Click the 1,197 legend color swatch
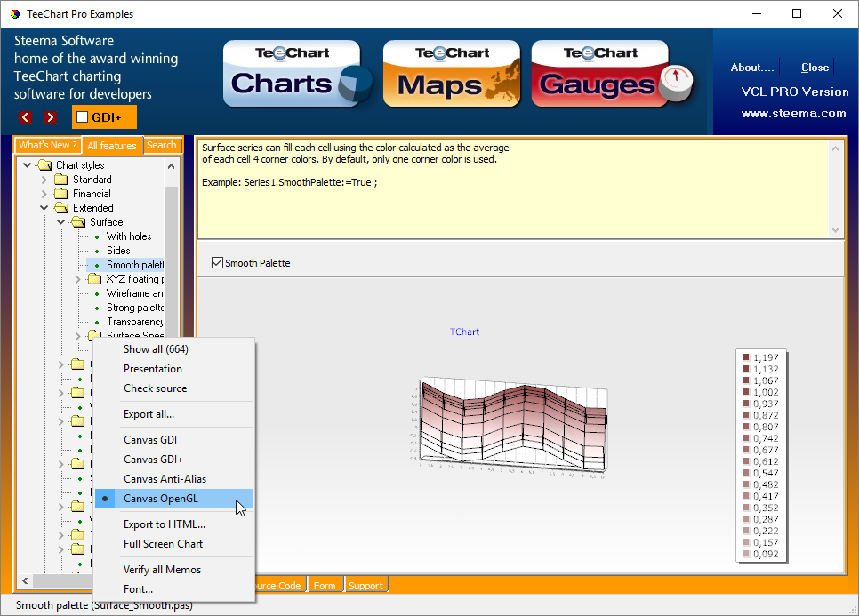Screen dimensions: 859x616 click(x=745, y=357)
